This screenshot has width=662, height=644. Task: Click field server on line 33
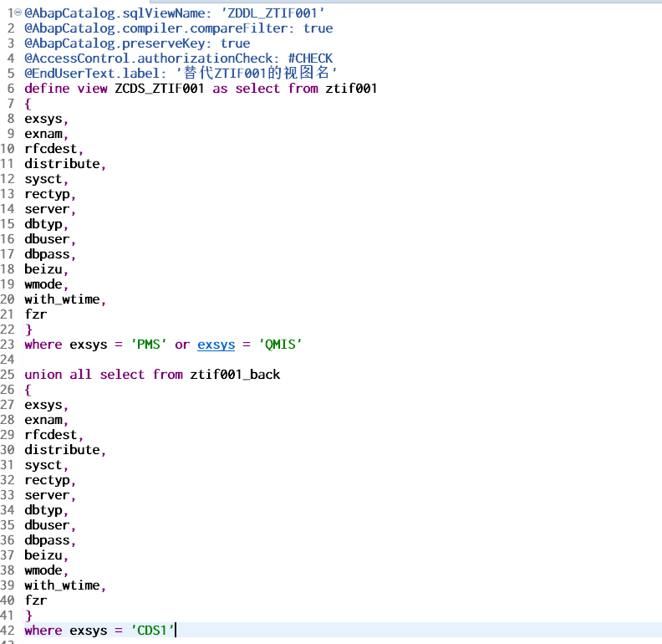click(x=47, y=495)
